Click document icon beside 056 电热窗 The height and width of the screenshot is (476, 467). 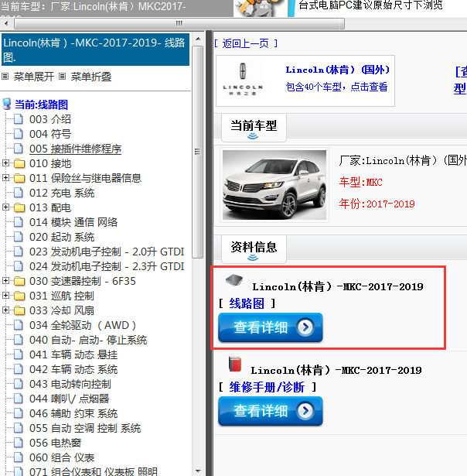(19, 443)
